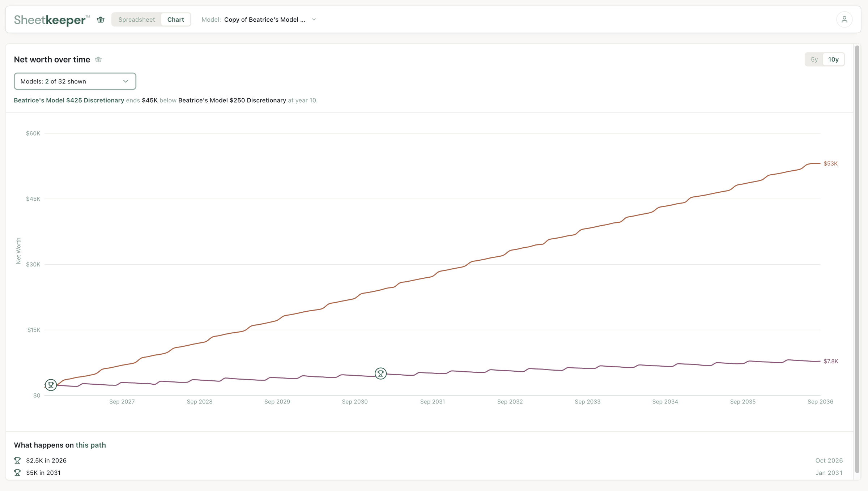
Task: Click '$5K in 2031' milestone row
Action: tap(428, 473)
